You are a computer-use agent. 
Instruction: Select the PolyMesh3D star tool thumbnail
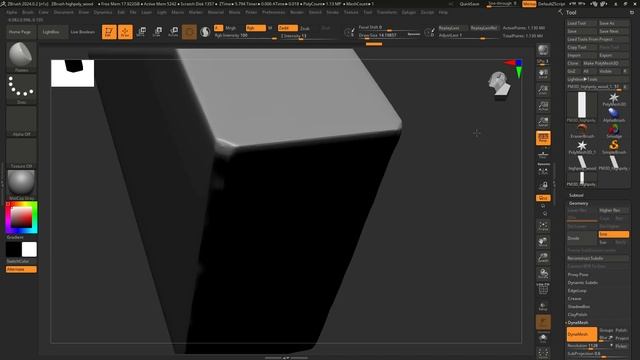point(613,100)
